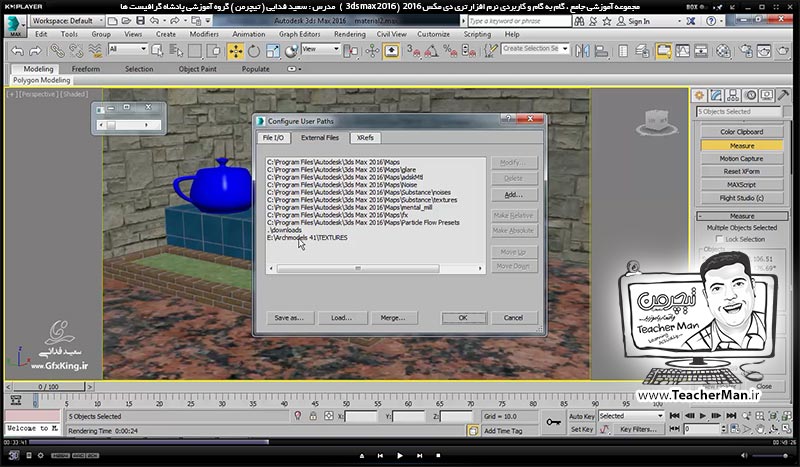
Task: Open the Workspace: Default dropdown
Action: point(67,21)
